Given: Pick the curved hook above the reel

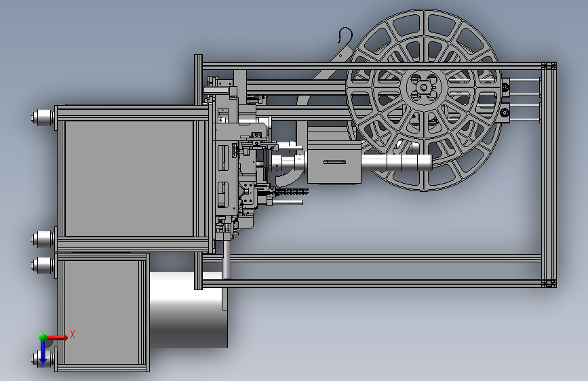Looking at the screenshot, I should click(x=345, y=35).
